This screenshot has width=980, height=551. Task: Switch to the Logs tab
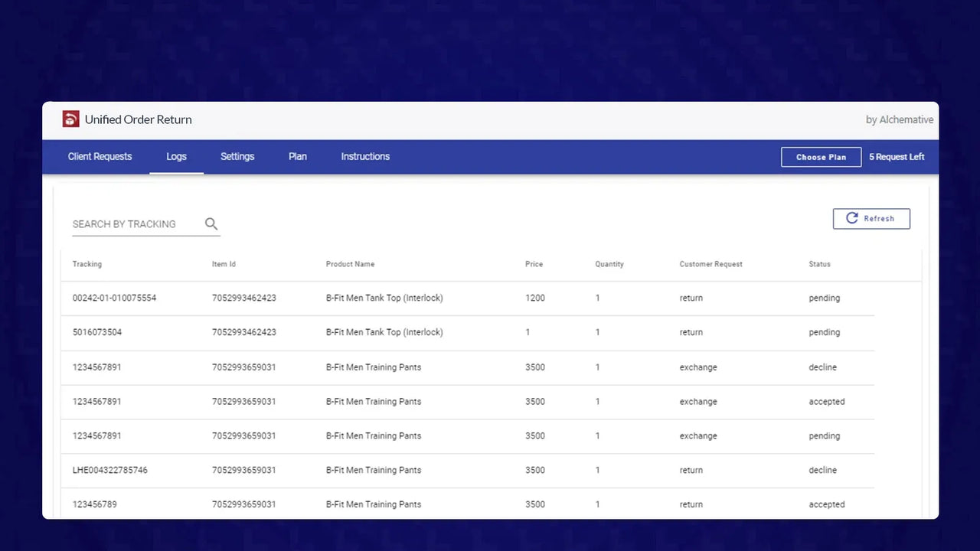(x=176, y=157)
